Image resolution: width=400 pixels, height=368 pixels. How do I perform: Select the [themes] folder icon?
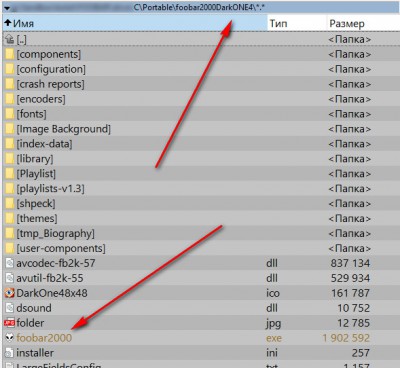pos(10,218)
